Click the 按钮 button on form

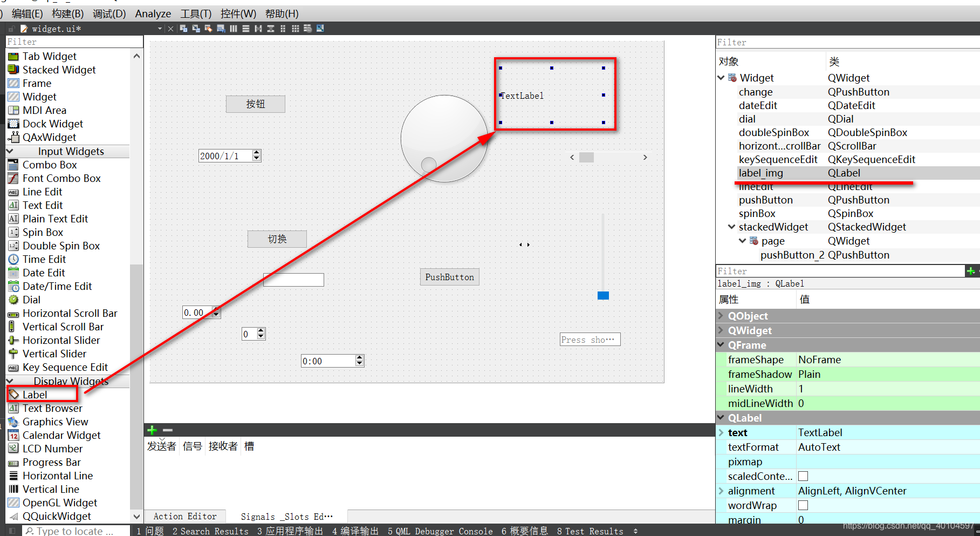coord(256,104)
